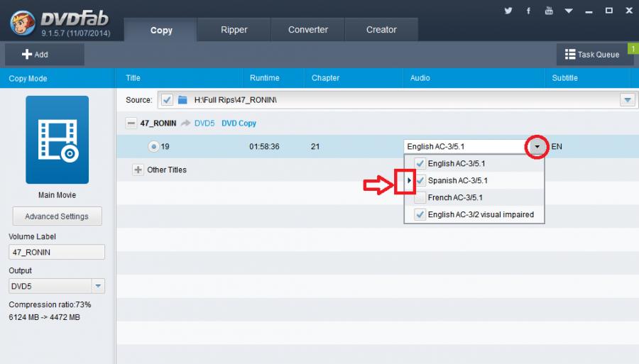Open the YouTube icon in title bar
639x364 pixels.
coord(549,11)
